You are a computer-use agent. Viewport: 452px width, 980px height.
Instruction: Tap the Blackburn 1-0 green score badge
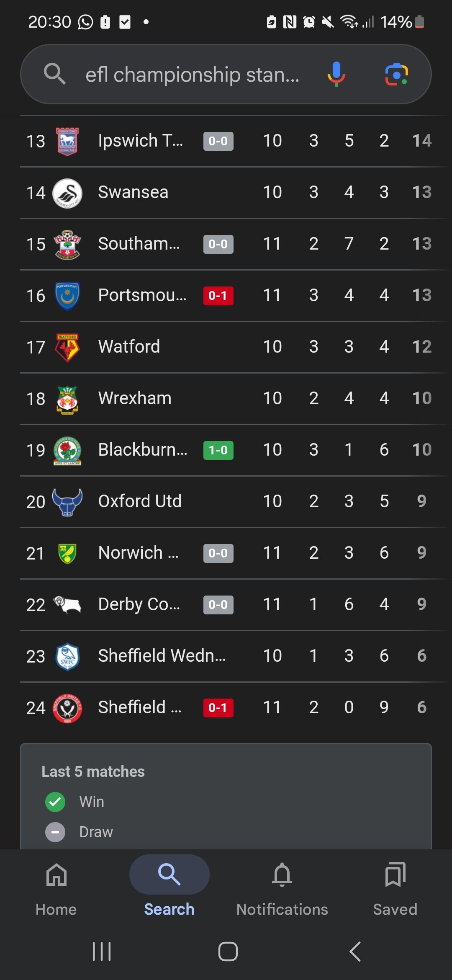click(x=218, y=450)
